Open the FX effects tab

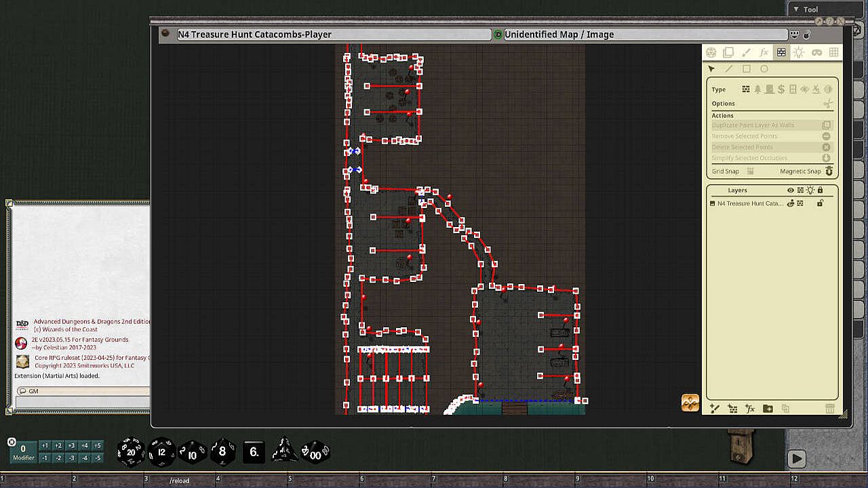click(764, 52)
